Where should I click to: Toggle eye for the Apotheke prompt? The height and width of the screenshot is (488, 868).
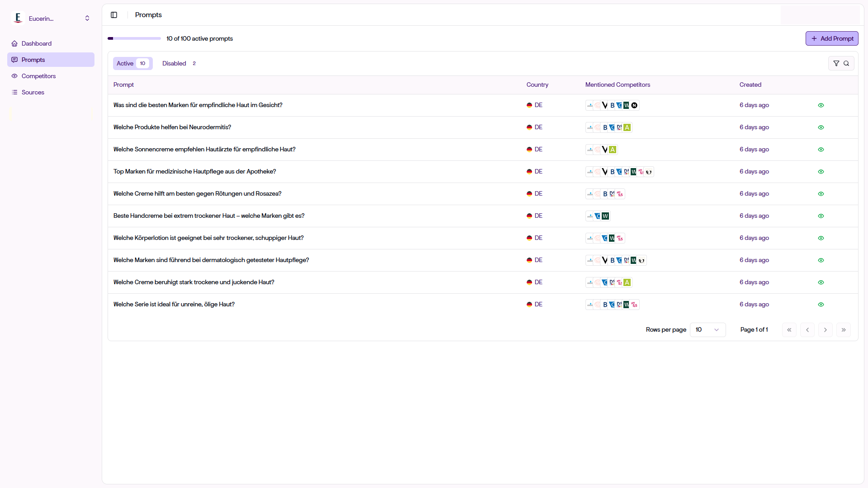(821, 172)
